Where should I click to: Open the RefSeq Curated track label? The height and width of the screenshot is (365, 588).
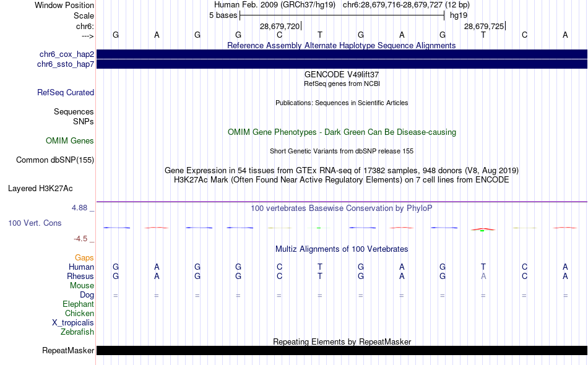65,92
